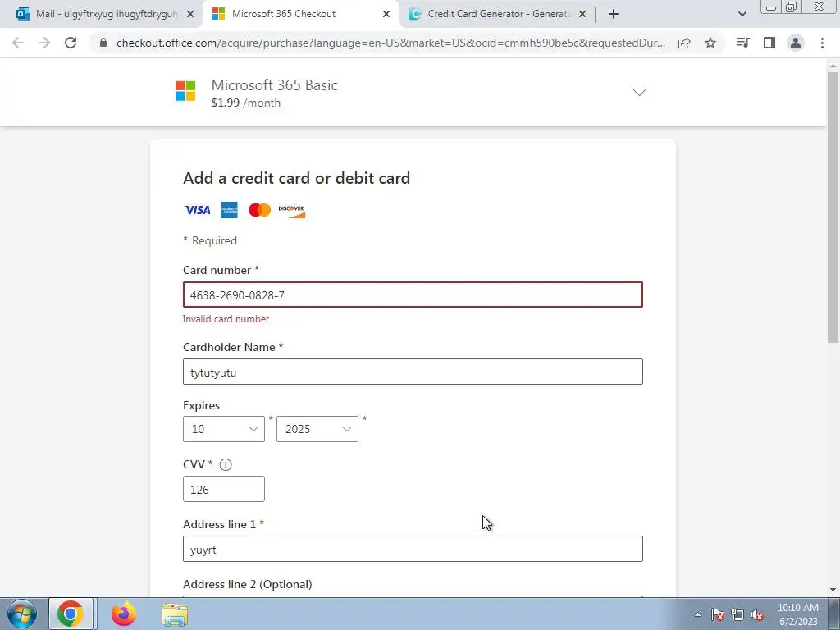Open site lock security info
This screenshot has height=630, width=840.
[x=103, y=43]
